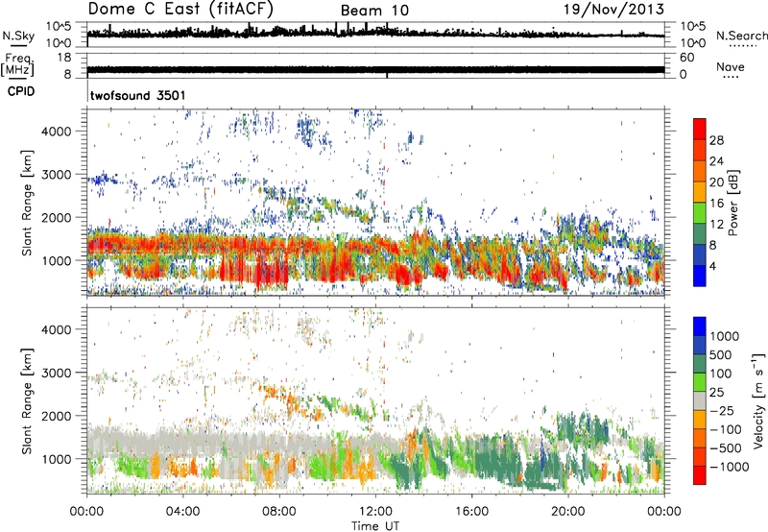Viewport: 768px width, 532px height.
Task: Click the "N.Search" legend label
Action: click(x=741, y=36)
